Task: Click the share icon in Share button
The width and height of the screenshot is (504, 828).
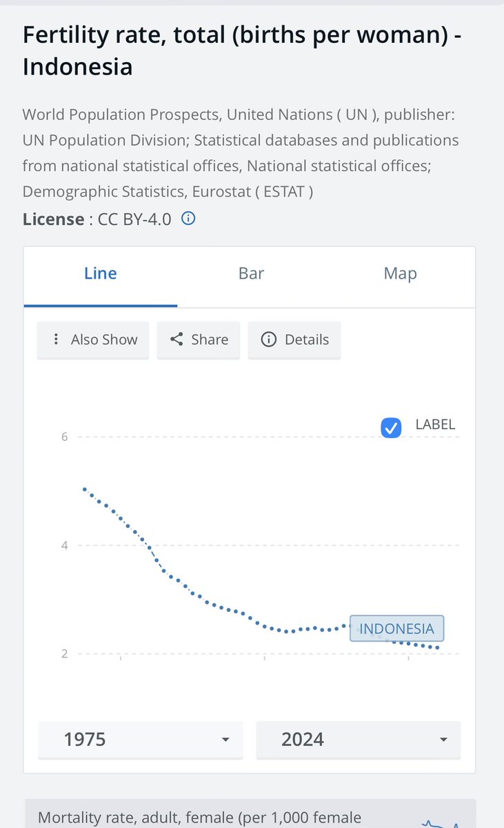Action: (x=177, y=339)
